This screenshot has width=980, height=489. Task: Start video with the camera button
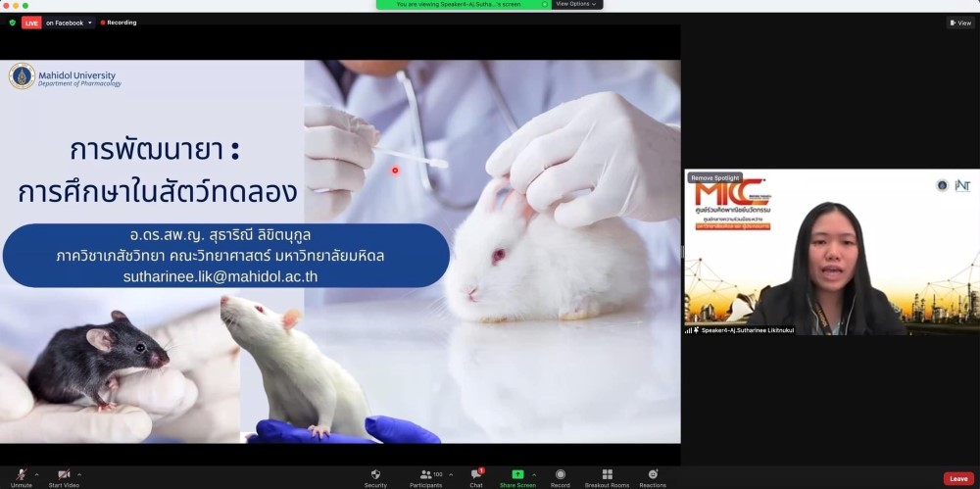pos(64,475)
